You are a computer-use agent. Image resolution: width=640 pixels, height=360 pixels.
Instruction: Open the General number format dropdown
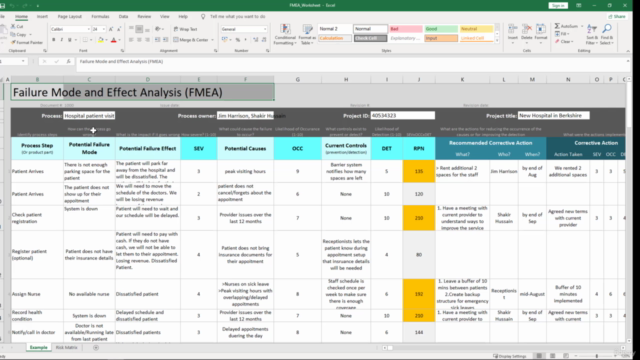coord(264,29)
